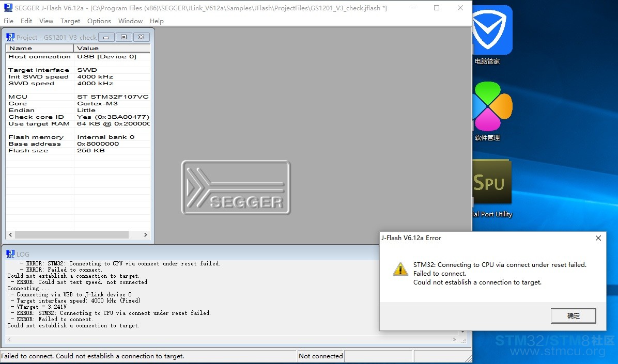Select the Check core ID row

pos(78,117)
